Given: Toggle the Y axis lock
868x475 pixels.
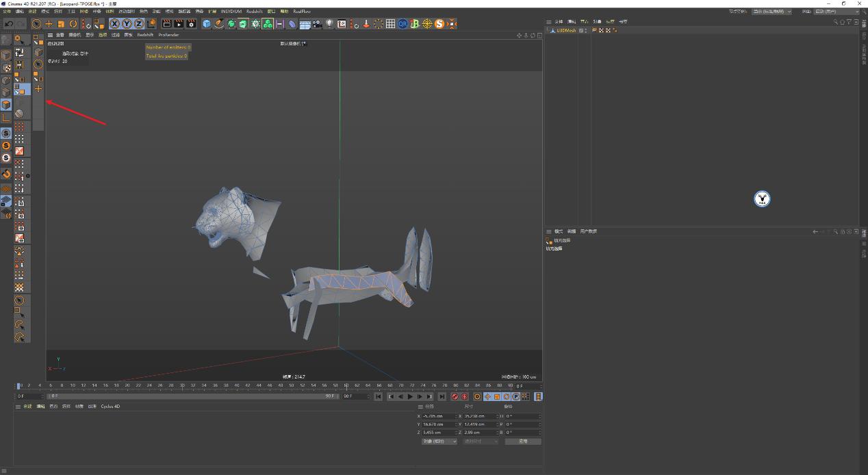Looking at the screenshot, I should tap(127, 24).
